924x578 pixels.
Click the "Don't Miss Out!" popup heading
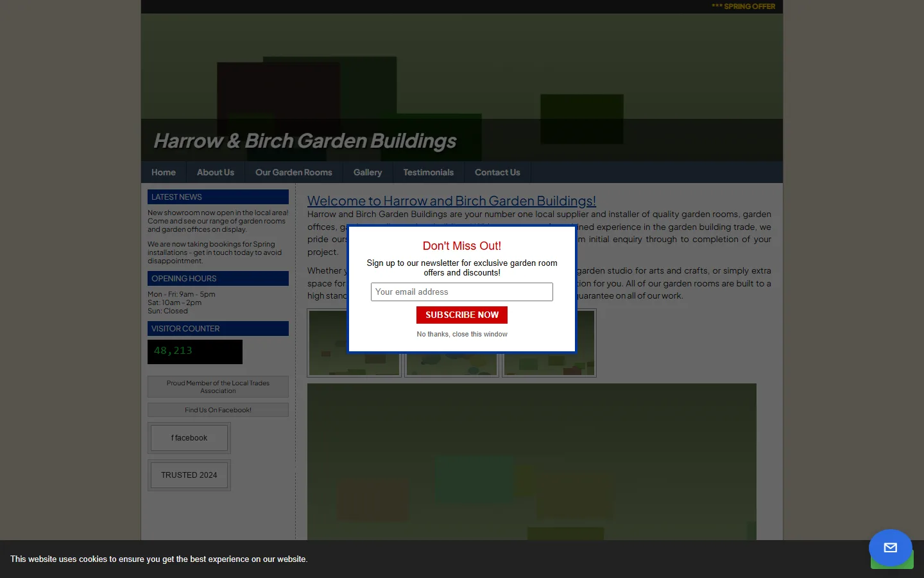[462, 246]
